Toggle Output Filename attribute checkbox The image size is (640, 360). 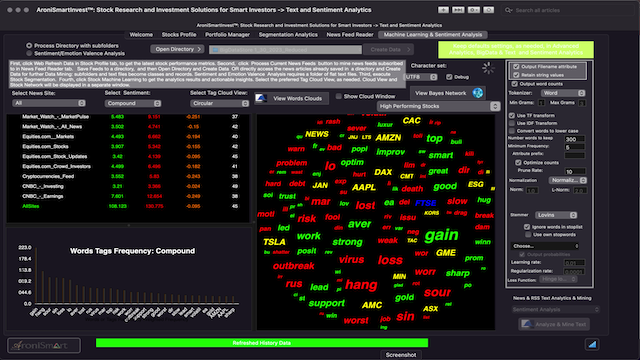(516, 67)
